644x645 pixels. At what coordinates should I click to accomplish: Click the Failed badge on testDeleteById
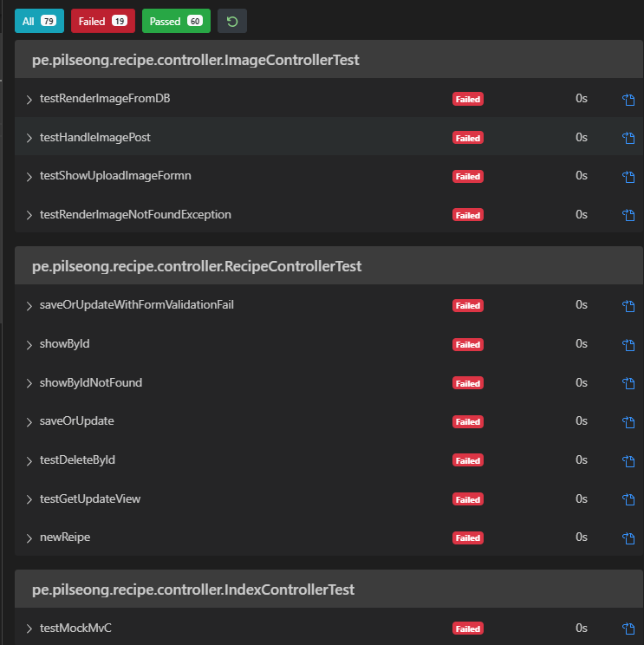[x=468, y=460]
